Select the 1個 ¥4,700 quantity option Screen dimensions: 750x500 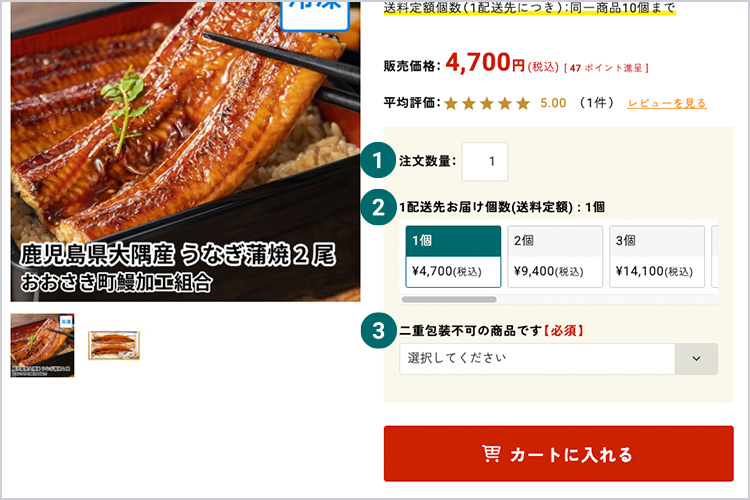pos(453,256)
